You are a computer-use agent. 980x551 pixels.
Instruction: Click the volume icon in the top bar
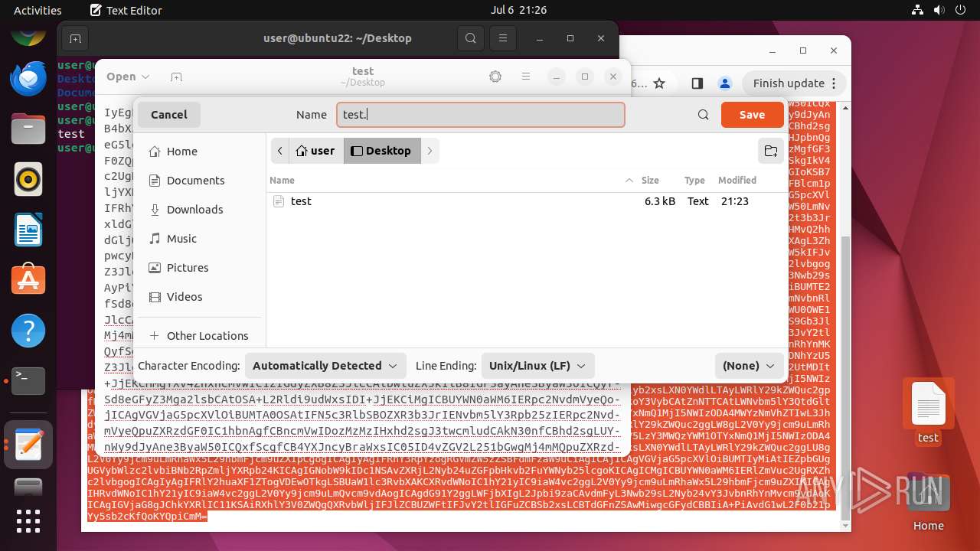939,10
